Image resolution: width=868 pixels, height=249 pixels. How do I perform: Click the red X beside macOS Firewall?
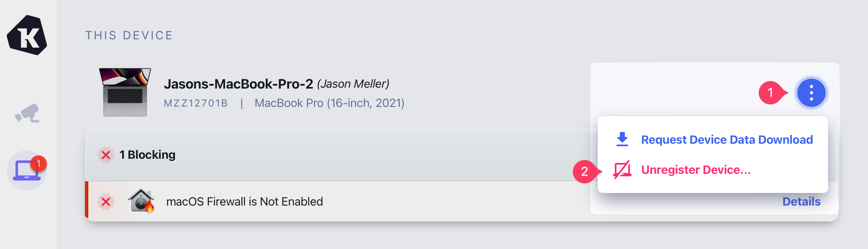(x=106, y=202)
